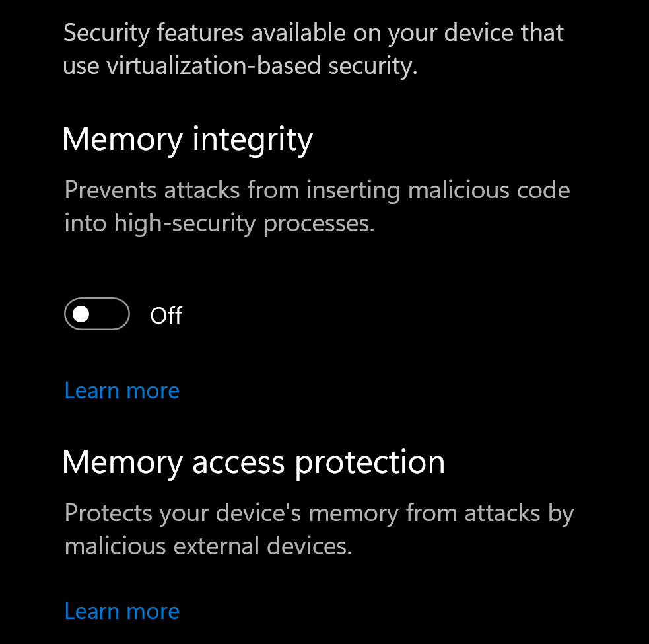This screenshot has height=644, width=649.
Task: Click the virtualization-based security description text
Action: pyautogui.click(x=313, y=50)
